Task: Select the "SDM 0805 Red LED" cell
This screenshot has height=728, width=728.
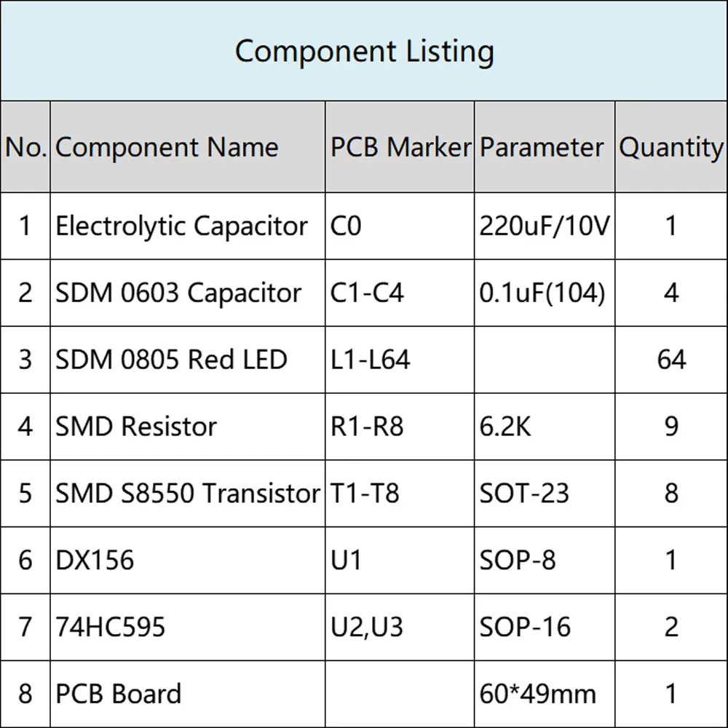Action: click(x=171, y=360)
